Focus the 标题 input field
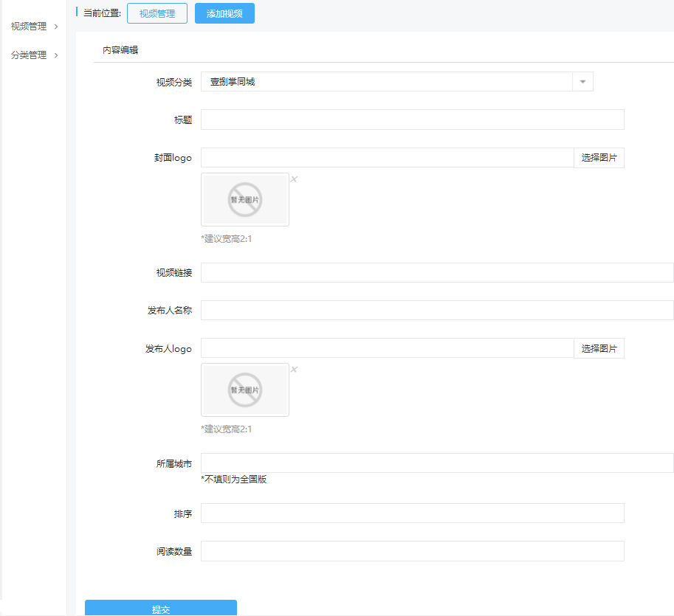Image resolution: width=674 pixels, height=616 pixels. [x=412, y=120]
